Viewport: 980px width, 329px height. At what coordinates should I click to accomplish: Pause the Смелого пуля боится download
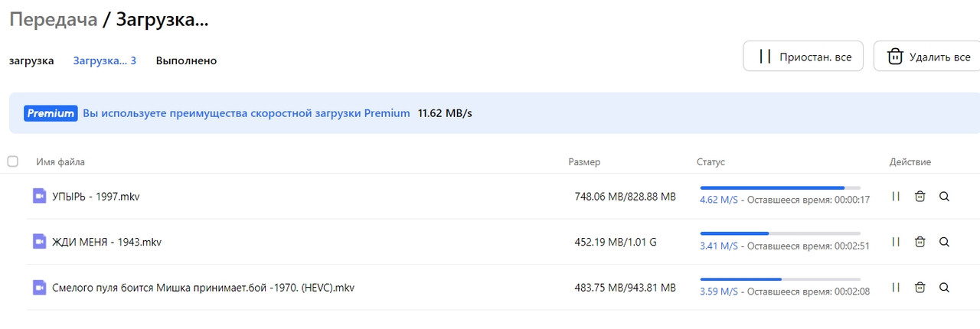coord(896,288)
